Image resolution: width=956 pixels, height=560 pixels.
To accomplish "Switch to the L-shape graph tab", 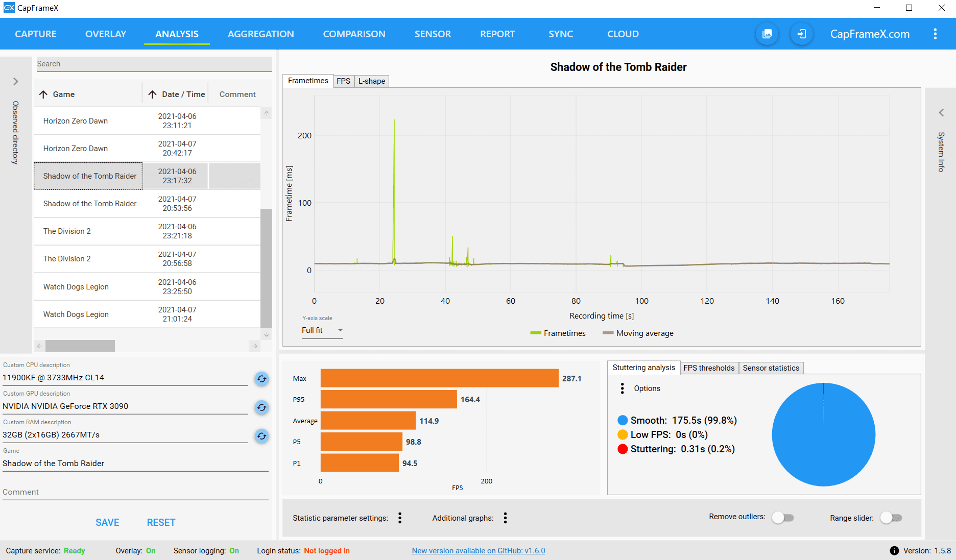I will pos(372,81).
